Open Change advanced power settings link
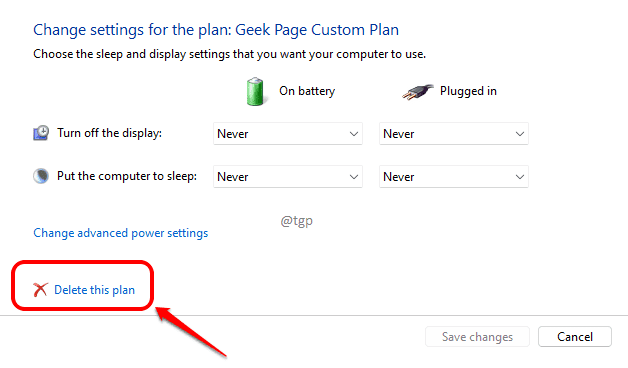This screenshot has height=368, width=628. (x=121, y=233)
